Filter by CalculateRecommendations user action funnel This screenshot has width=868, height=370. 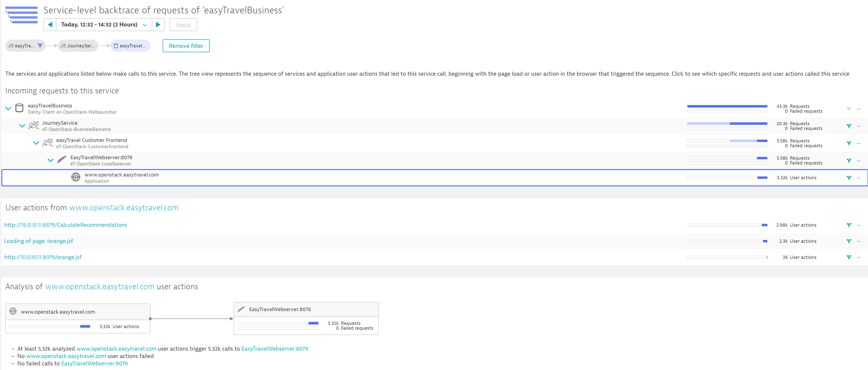click(849, 225)
